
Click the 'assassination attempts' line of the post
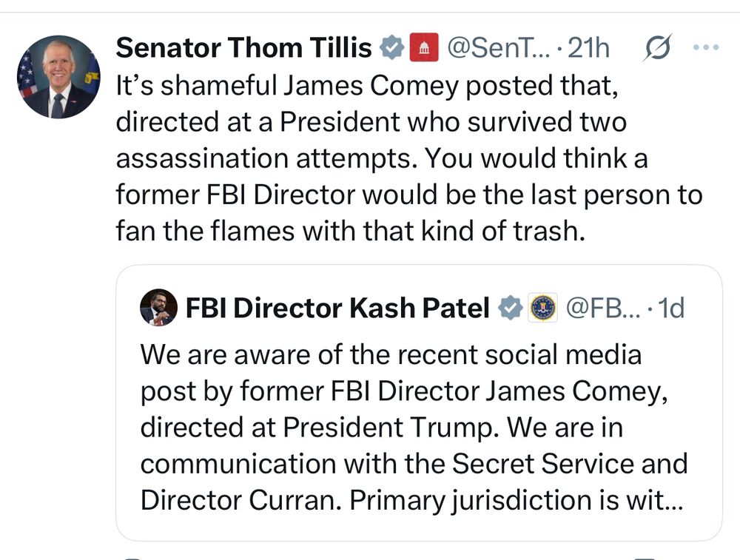point(382,158)
